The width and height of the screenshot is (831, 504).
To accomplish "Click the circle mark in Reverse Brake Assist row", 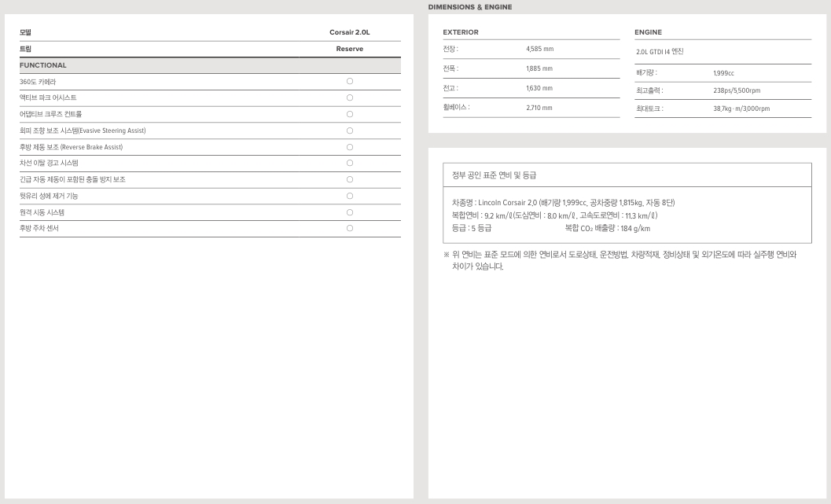I will [350, 147].
